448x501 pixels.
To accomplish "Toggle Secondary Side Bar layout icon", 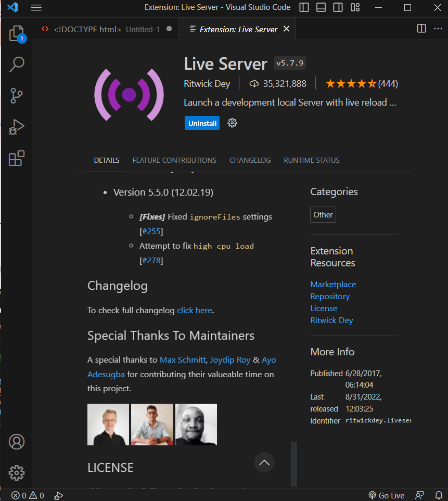I will [x=338, y=7].
